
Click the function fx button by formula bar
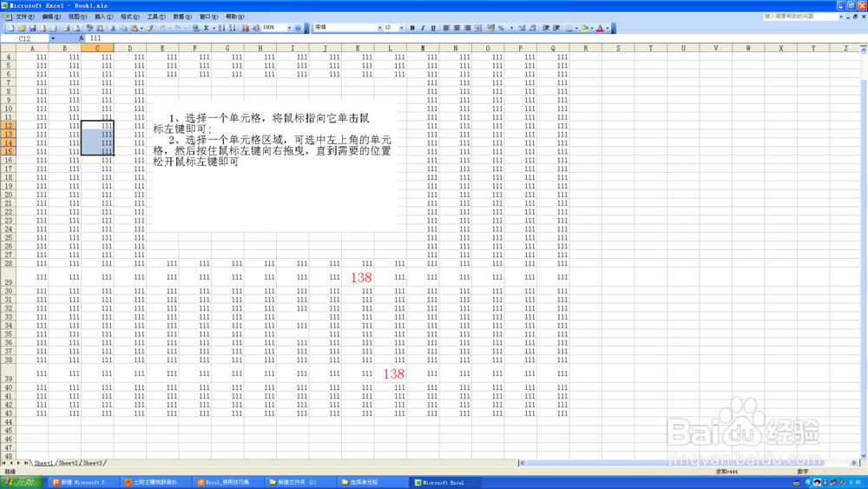(82, 38)
